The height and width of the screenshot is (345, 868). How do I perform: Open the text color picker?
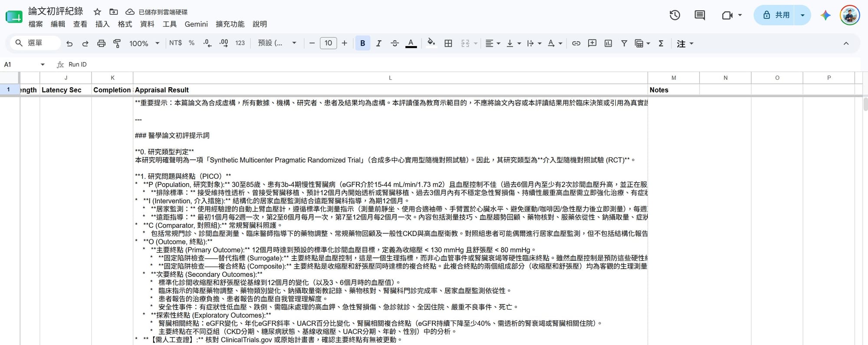click(x=411, y=43)
